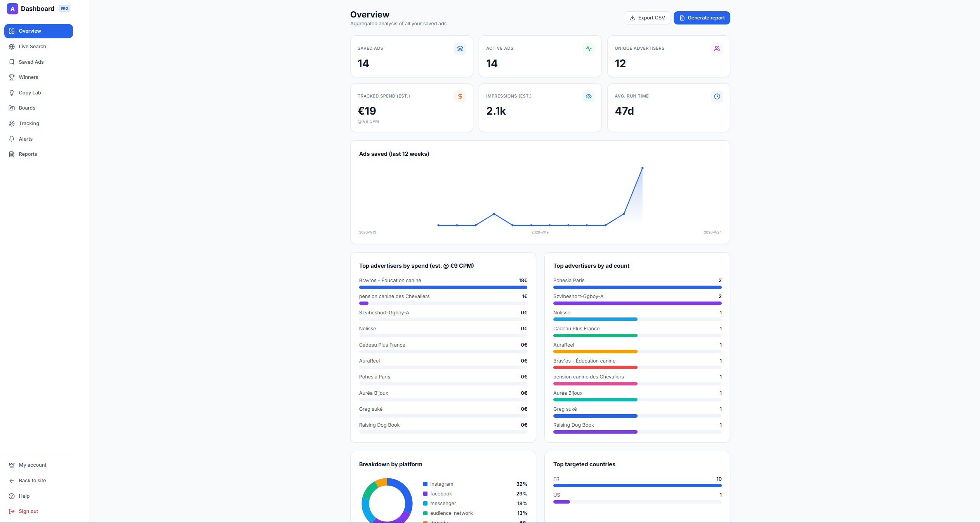Click the €19 tracked spend value
The width and height of the screenshot is (980, 523).
pos(367,111)
